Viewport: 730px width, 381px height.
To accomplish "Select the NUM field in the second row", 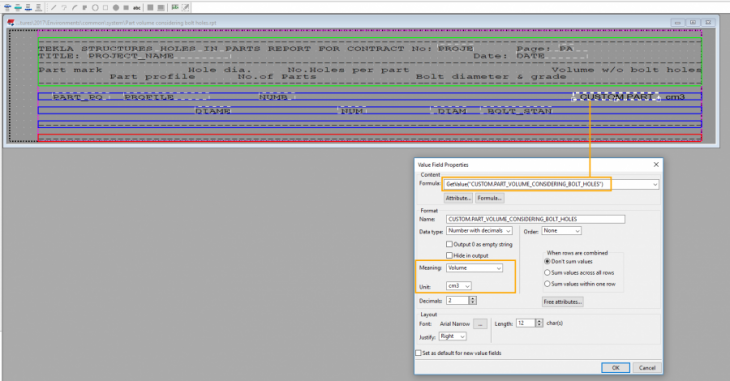I will (x=352, y=111).
